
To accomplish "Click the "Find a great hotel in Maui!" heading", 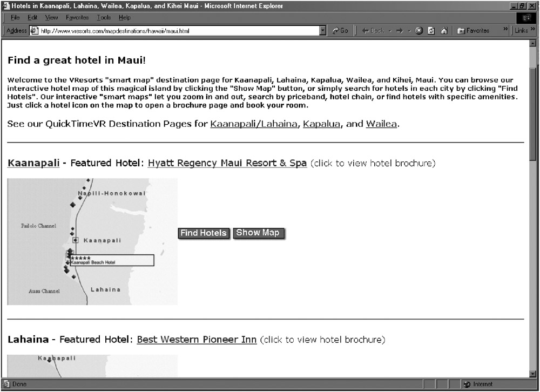I will (77, 60).
